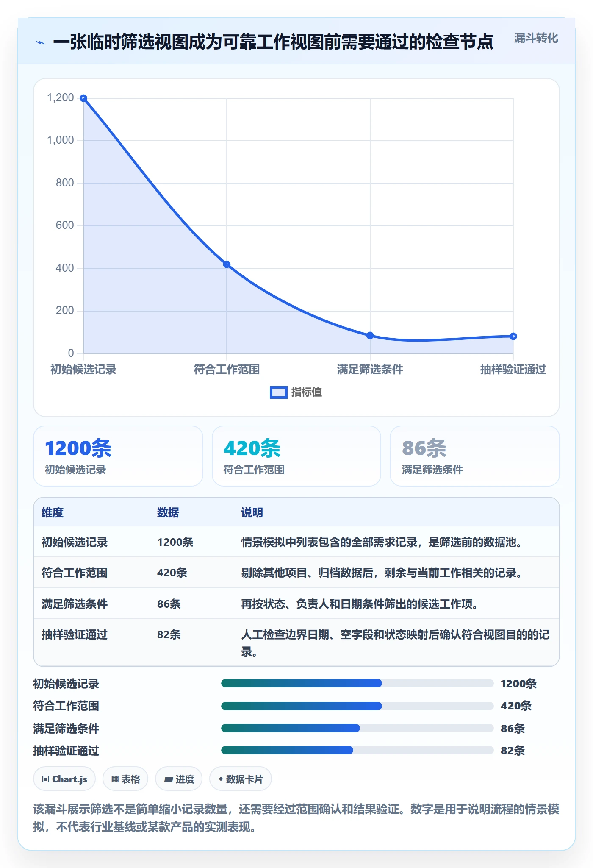
Task: Click the X-axis label 符合工作范围
Action: 227,370
